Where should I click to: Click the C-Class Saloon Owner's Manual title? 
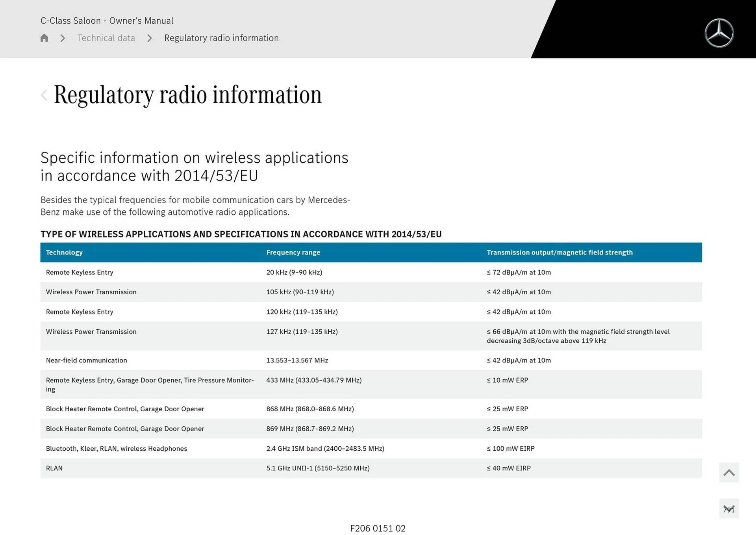[x=106, y=20]
